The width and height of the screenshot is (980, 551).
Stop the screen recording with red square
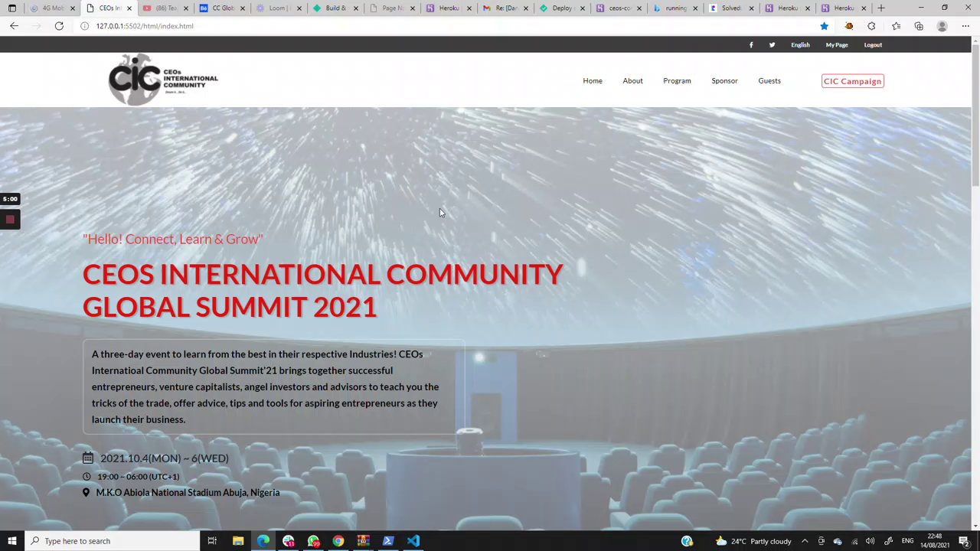coord(10,220)
